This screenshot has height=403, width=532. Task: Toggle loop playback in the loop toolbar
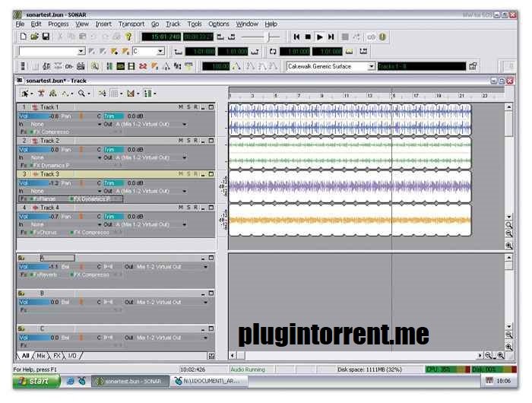pos(272,52)
